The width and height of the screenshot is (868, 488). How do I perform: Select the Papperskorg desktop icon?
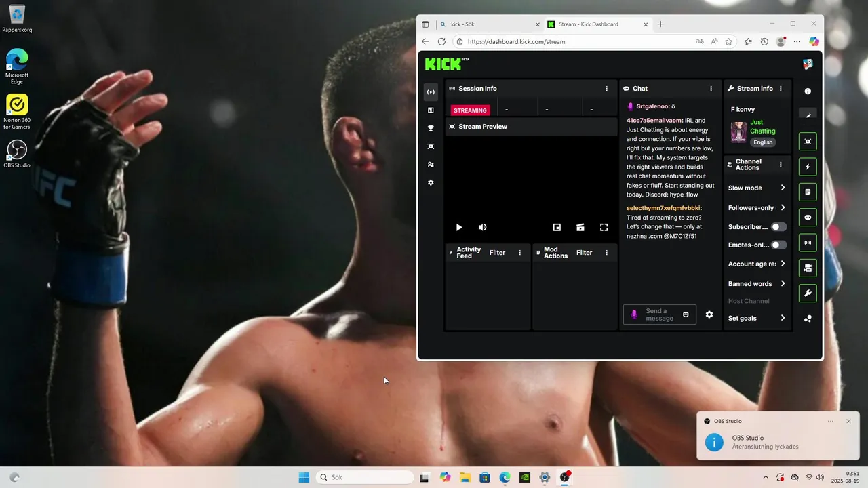(x=17, y=19)
